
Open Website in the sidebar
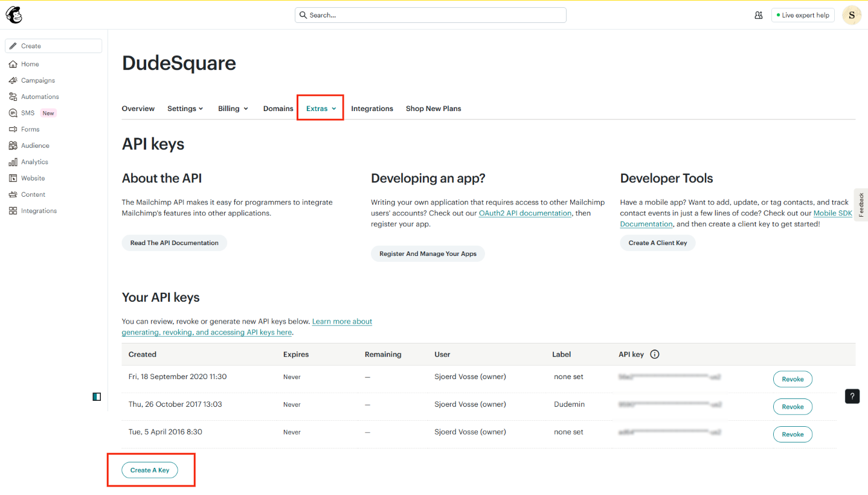click(x=33, y=178)
